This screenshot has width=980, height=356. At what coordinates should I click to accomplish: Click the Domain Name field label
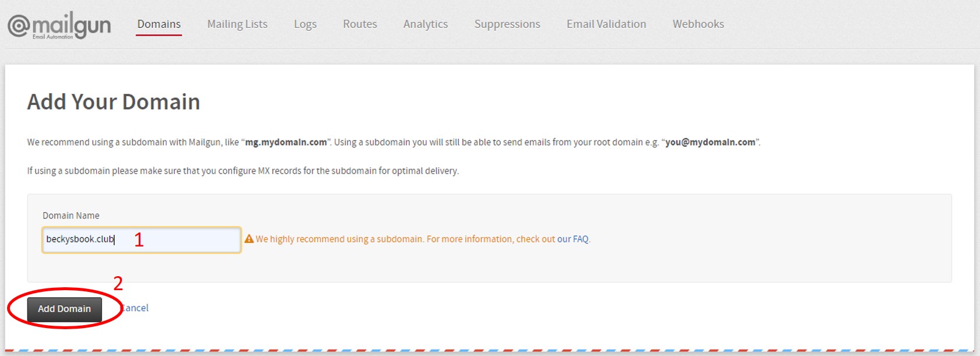pos(71,216)
